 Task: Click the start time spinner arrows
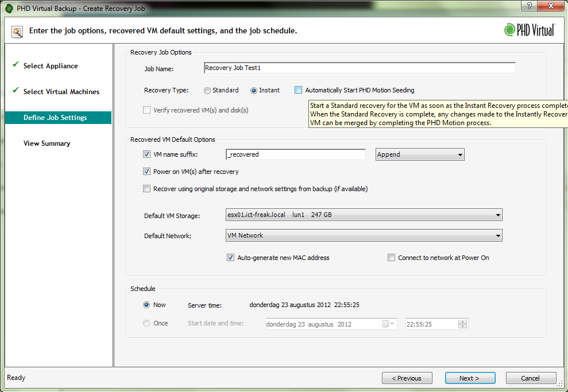point(462,324)
